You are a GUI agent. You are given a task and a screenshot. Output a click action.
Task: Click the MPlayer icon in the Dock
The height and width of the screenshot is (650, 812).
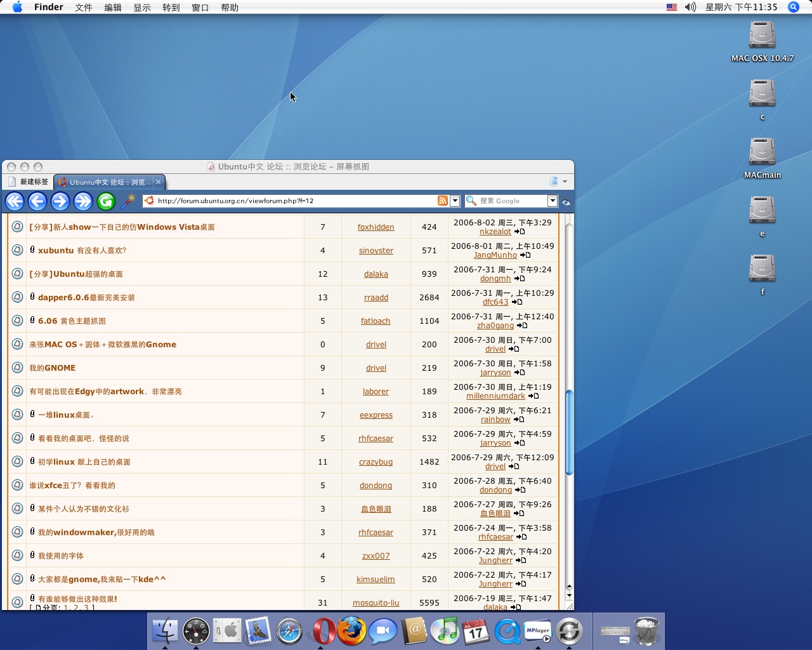pos(538,631)
